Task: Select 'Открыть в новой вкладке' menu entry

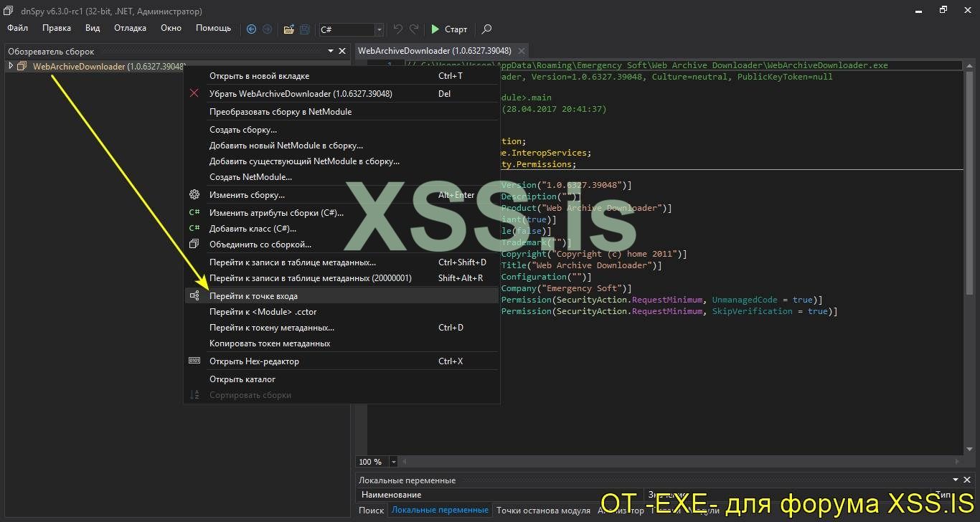Action: point(259,76)
